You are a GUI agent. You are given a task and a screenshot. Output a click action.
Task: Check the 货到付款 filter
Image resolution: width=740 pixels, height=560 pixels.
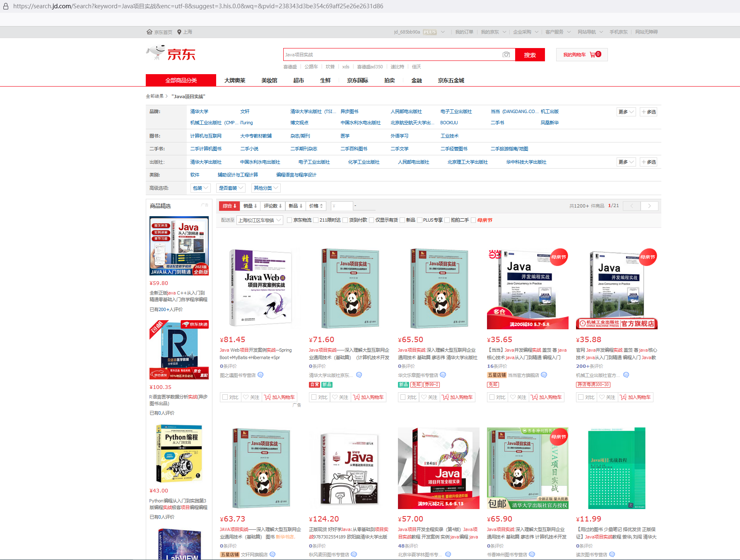tap(345, 220)
